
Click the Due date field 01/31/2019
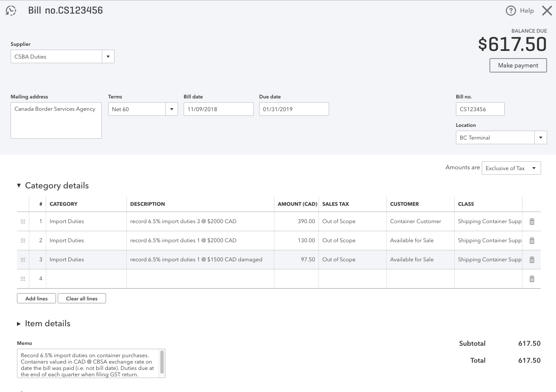[294, 109]
